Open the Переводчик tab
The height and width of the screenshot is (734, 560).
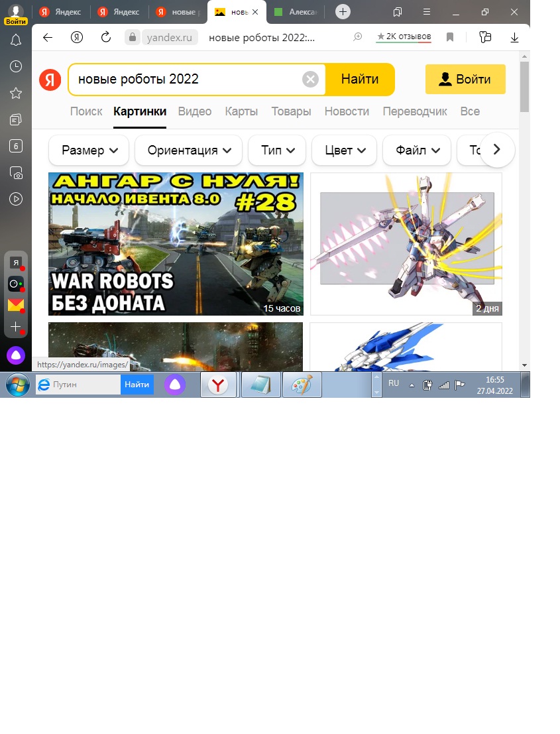pyautogui.click(x=415, y=111)
